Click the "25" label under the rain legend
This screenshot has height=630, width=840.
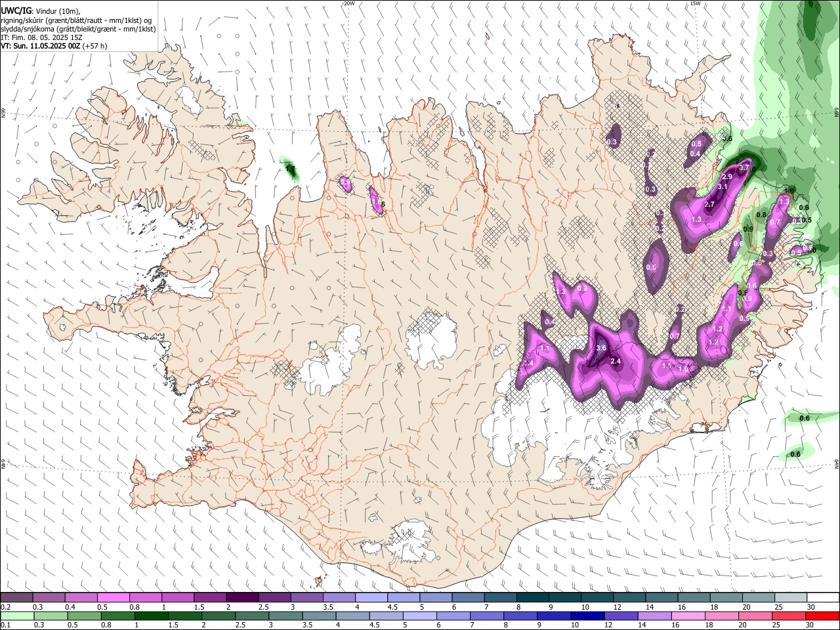(x=775, y=625)
